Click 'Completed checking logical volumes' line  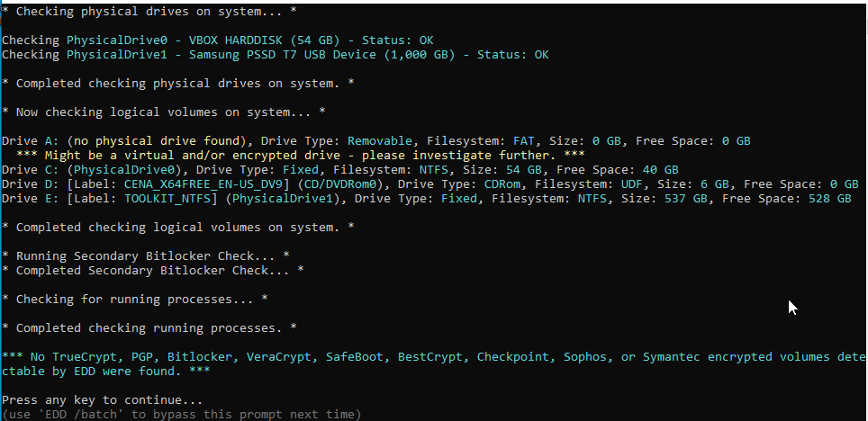pos(178,227)
